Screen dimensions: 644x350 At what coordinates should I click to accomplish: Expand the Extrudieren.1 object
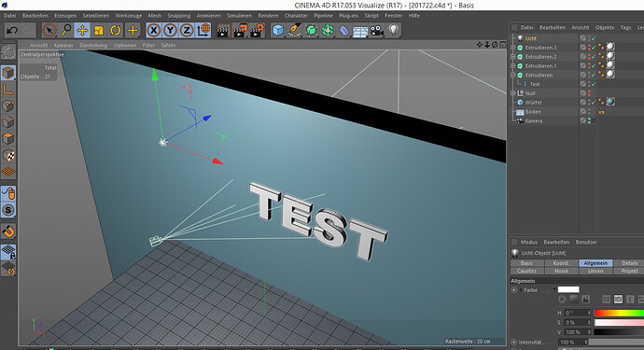pyautogui.click(x=513, y=65)
